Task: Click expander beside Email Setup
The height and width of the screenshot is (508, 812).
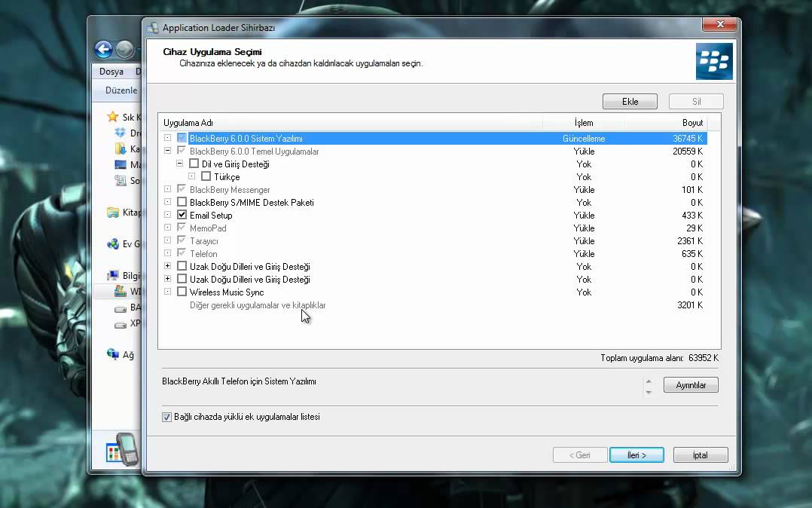Action: [x=167, y=215]
